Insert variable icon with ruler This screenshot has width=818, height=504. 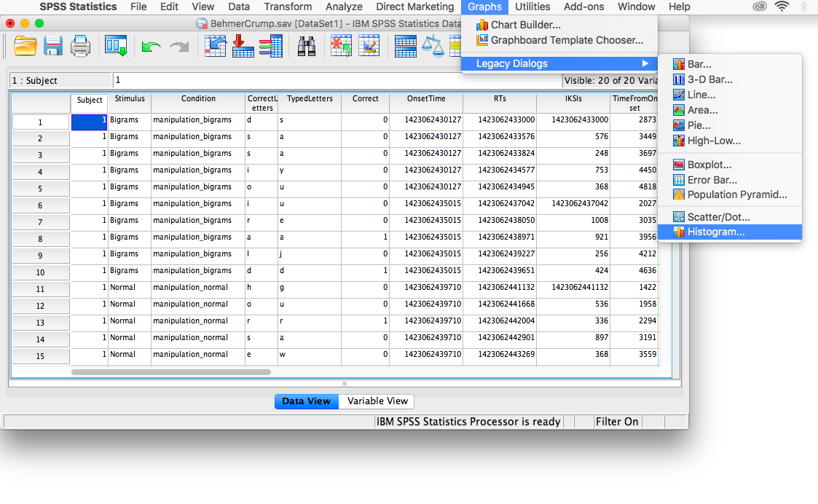(369, 47)
